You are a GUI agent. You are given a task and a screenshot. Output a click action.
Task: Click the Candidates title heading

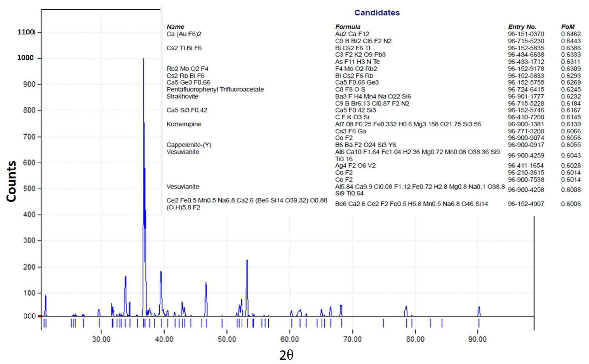point(377,12)
